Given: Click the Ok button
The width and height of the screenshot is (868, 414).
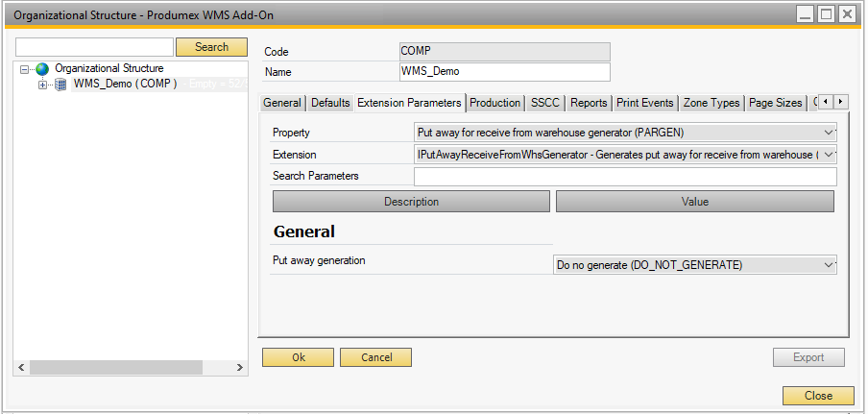Looking at the screenshot, I should click(298, 357).
